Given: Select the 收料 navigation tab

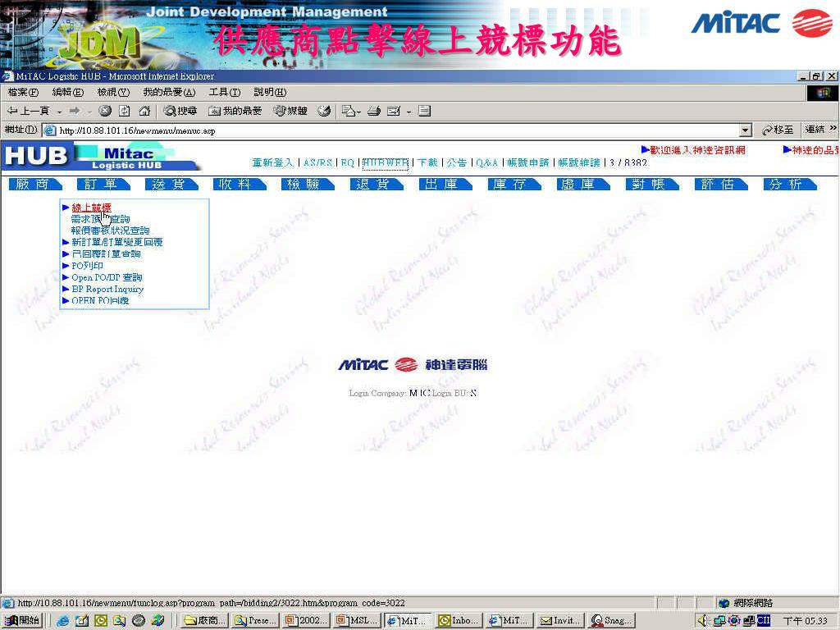Looking at the screenshot, I should coord(239,185).
